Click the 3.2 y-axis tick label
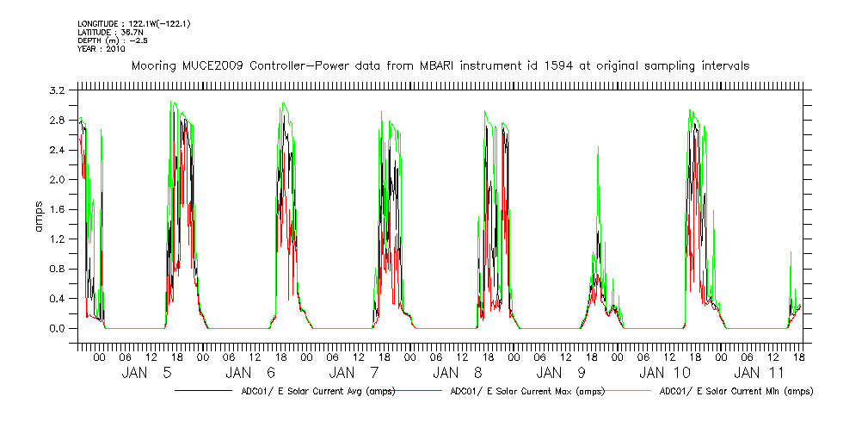This screenshot has width=868, height=434. (x=58, y=90)
